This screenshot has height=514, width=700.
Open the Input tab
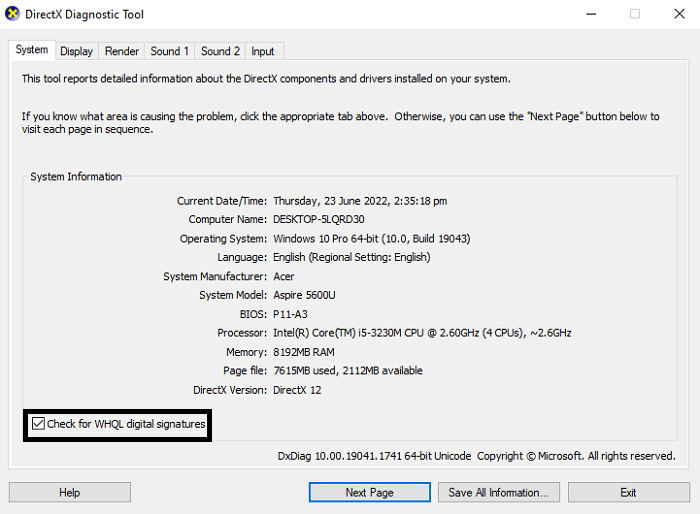point(262,51)
